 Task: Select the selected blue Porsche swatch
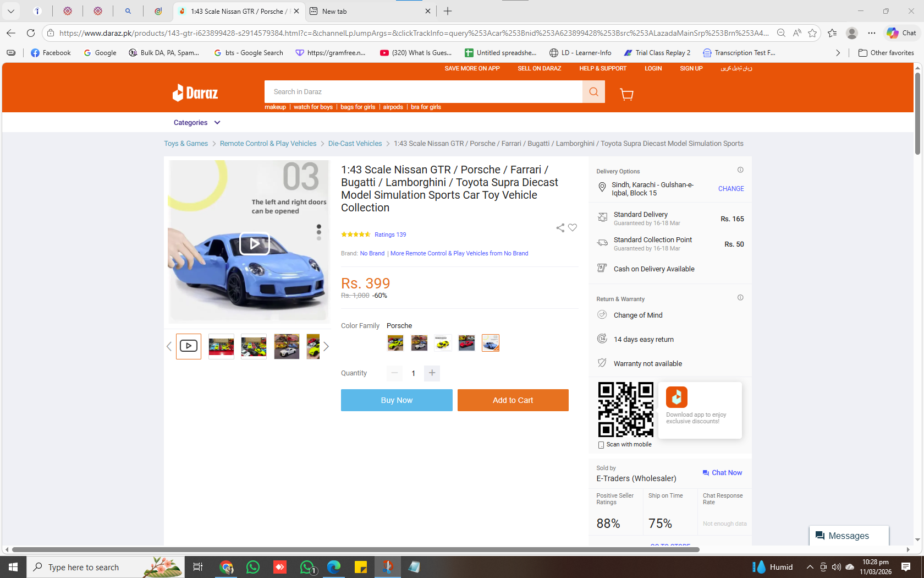click(491, 343)
